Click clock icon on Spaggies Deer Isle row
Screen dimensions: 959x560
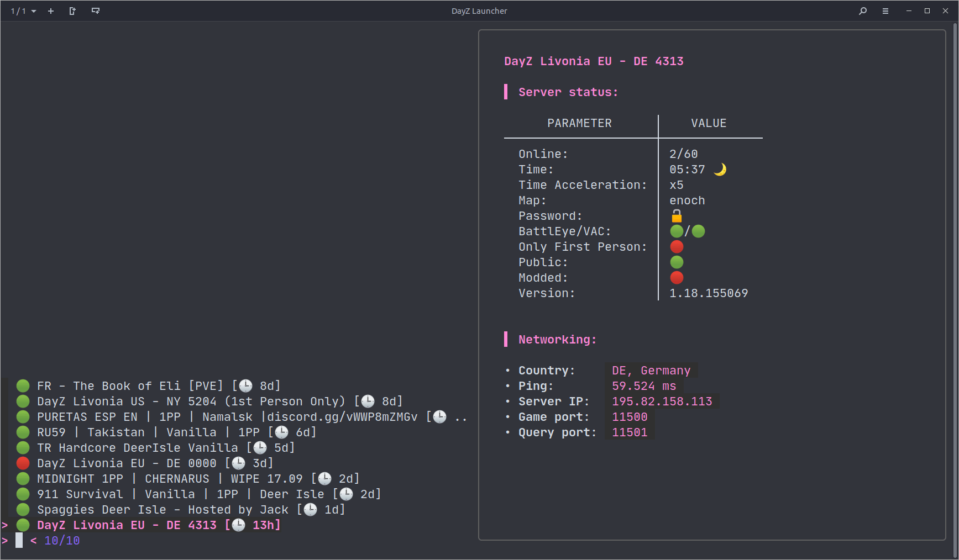(x=311, y=509)
